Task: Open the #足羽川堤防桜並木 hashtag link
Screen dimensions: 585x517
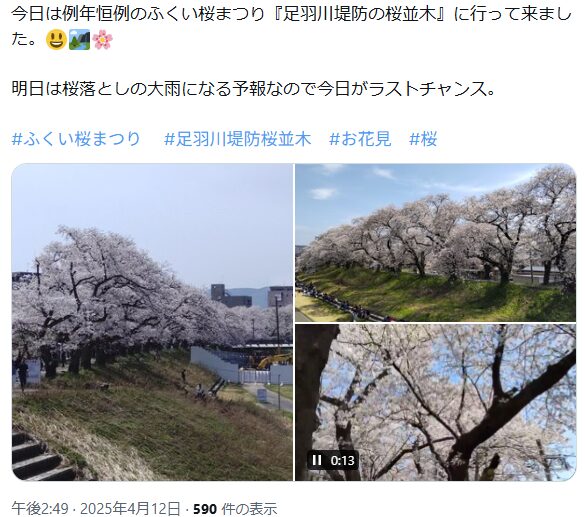Action: (x=237, y=139)
